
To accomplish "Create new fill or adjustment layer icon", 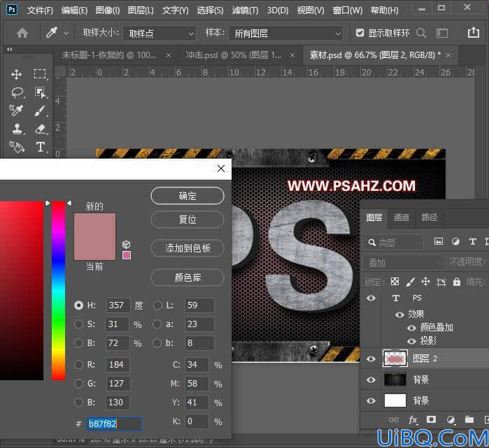I will point(451,420).
